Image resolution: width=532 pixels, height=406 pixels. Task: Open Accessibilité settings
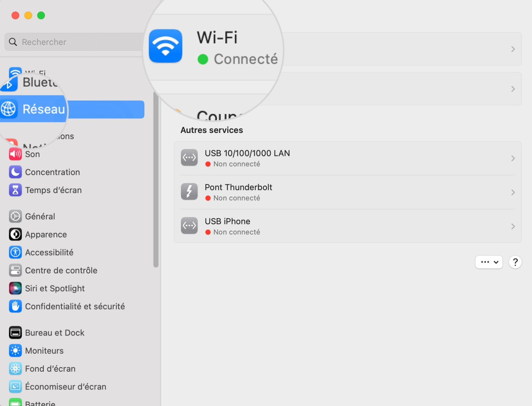(x=77, y=252)
